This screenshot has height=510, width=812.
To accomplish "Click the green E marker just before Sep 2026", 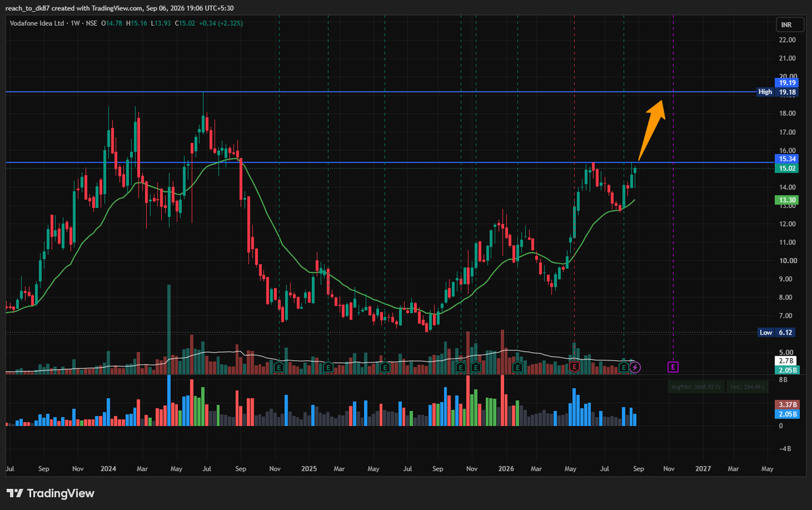I will [625, 366].
